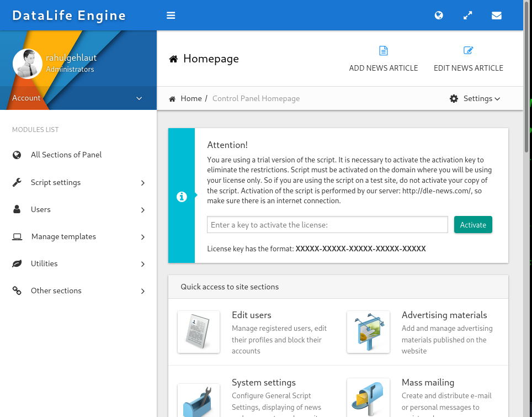The height and width of the screenshot is (417, 532).
Task: Open the Settings dropdown menu
Action: pos(475,98)
